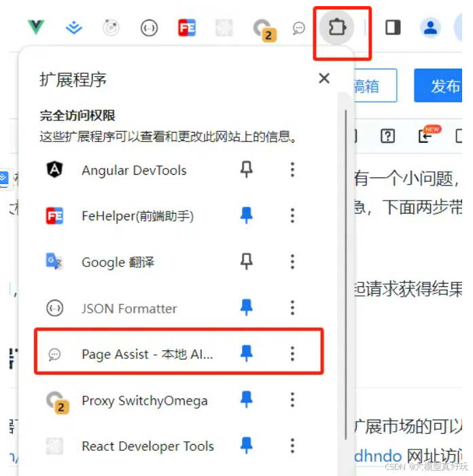The image size is (473, 476).
Task: Click the grey circular extension toolbar icon
Action: click(111, 28)
